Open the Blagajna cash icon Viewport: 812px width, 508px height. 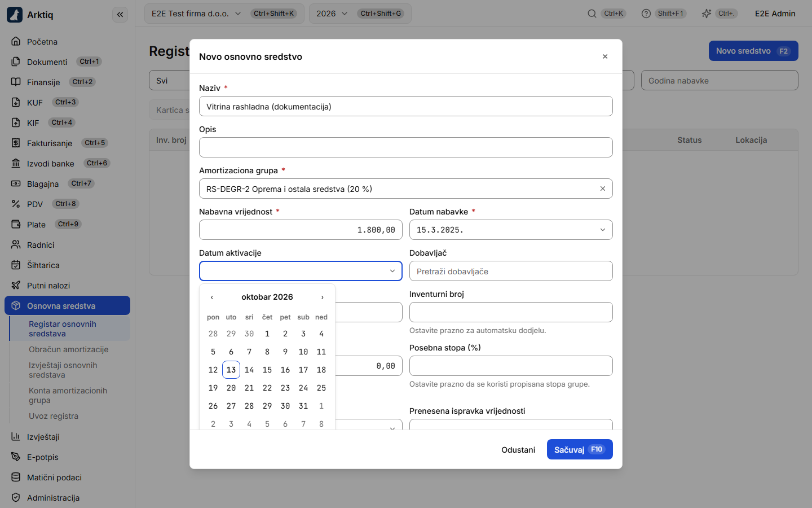(x=16, y=183)
